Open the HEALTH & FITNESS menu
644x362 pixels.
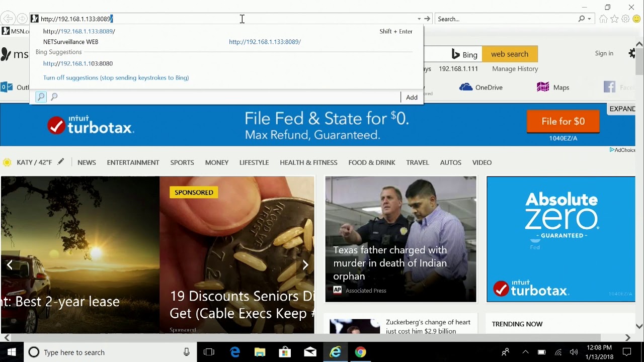click(308, 162)
